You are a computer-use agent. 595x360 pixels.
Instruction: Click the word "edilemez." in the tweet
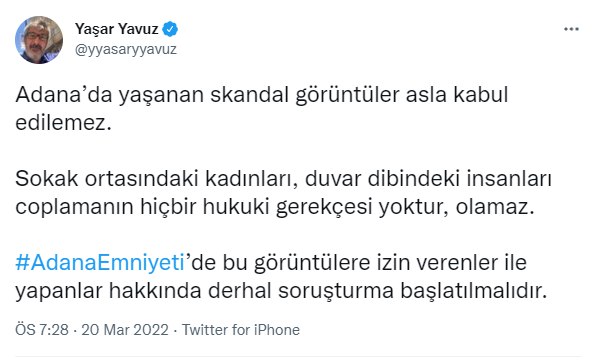pyautogui.click(x=63, y=123)
